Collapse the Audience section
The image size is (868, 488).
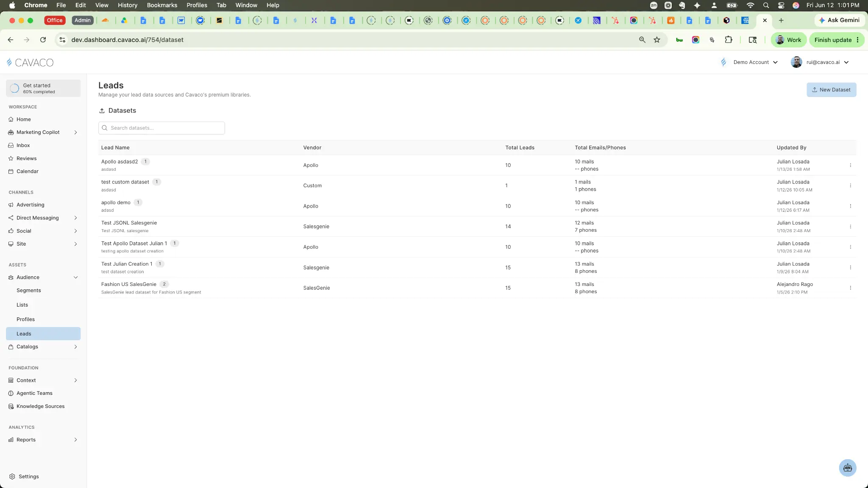click(x=75, y=277)
